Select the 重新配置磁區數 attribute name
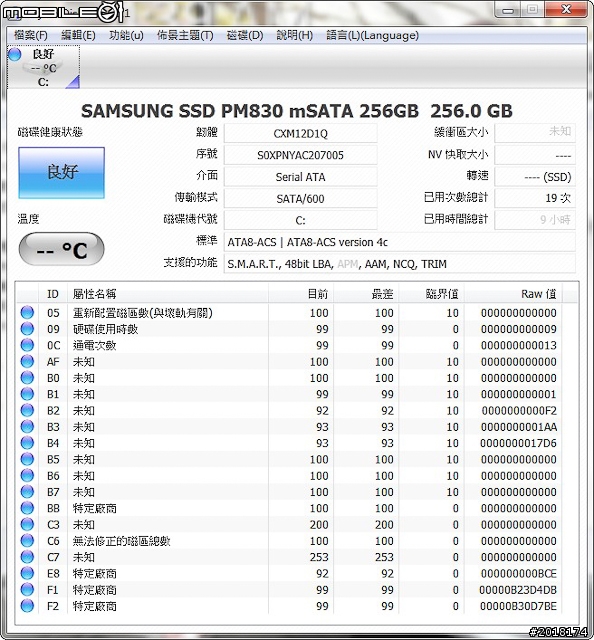Screen dimensions: 594x640 click(x=142, y=313)
